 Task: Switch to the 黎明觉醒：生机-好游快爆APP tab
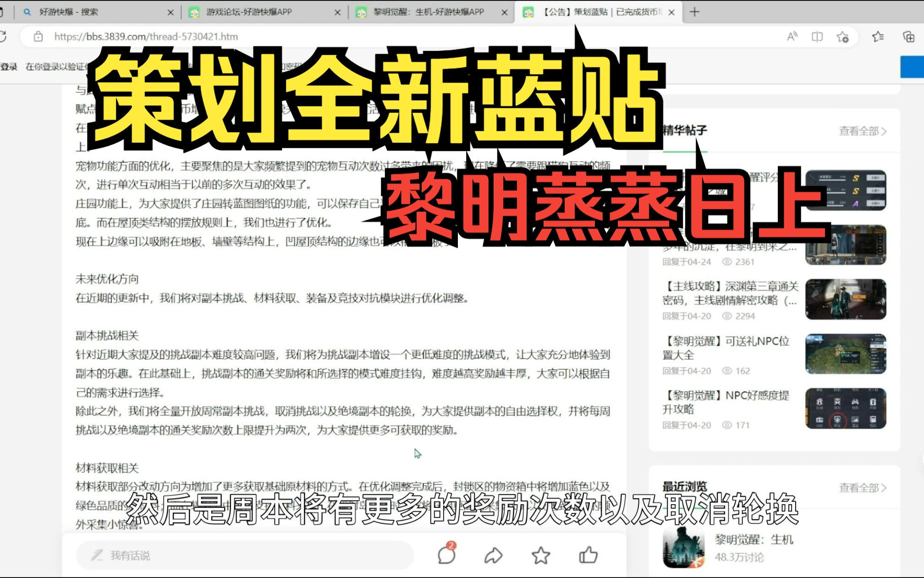point(431,12)
